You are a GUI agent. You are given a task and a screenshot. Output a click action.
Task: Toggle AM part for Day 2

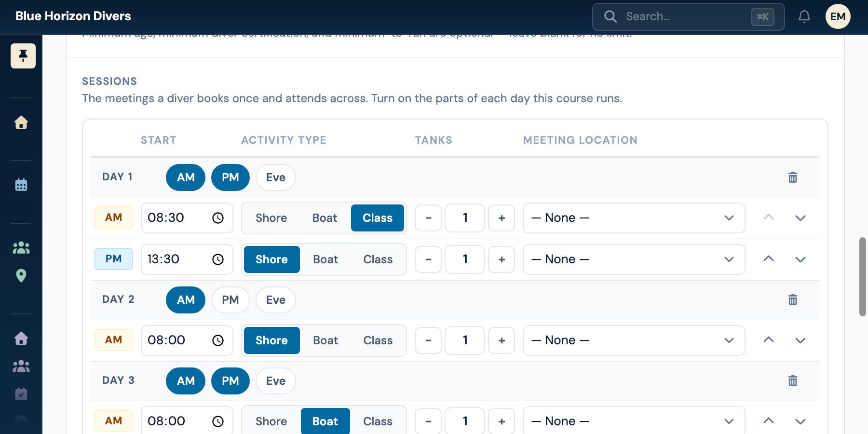(186, 300)
